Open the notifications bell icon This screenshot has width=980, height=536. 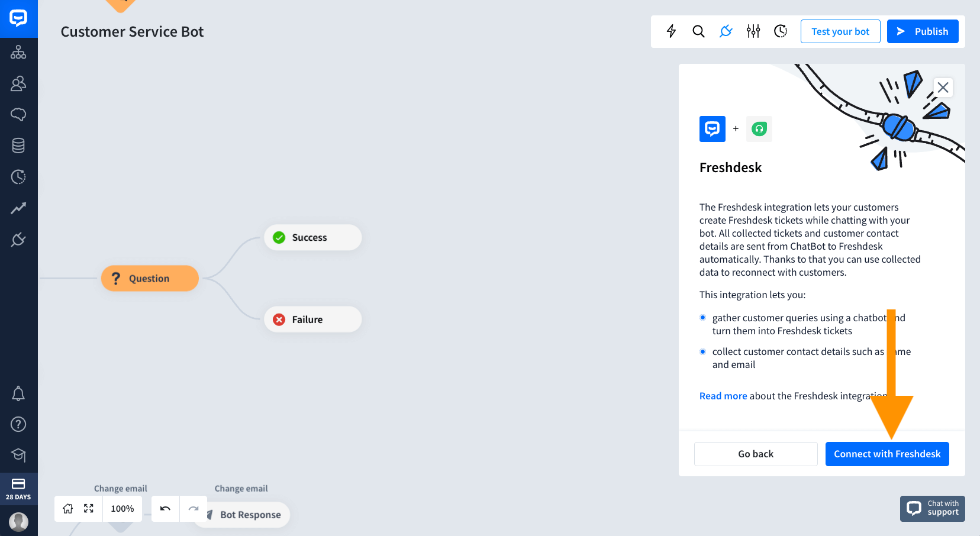[x=18, y=393]
